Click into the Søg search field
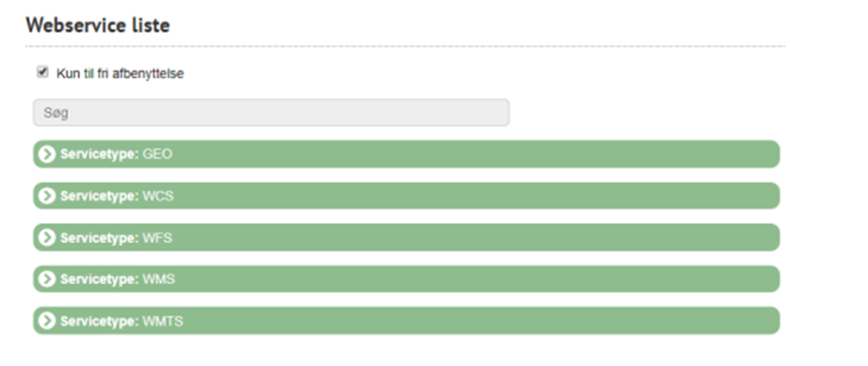868x366 pixels. point(271,113)
